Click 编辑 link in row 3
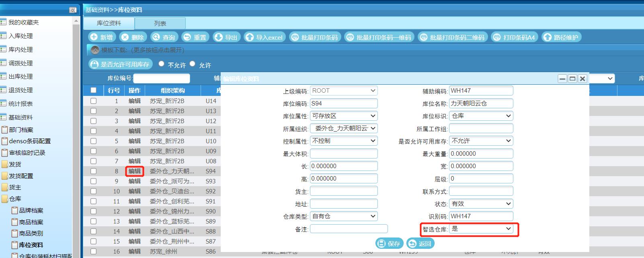Screen dimensions: 644x258 coord(135,121)
